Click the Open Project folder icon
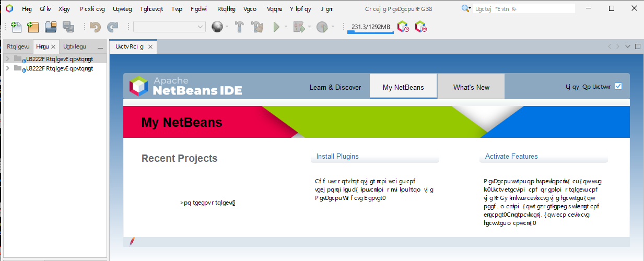The height and width of the screenshot is (261, 644). [51, 27]
